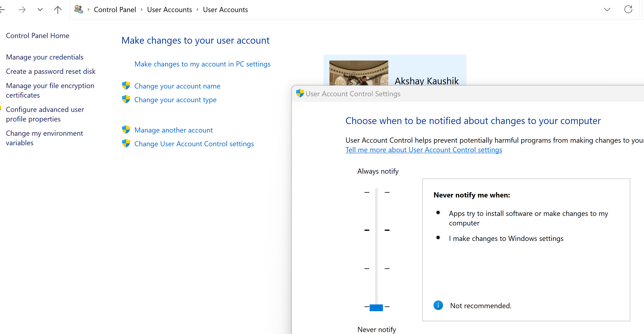644x334 pixels.
Task: Go back using the back arrow
Action: 2,10
